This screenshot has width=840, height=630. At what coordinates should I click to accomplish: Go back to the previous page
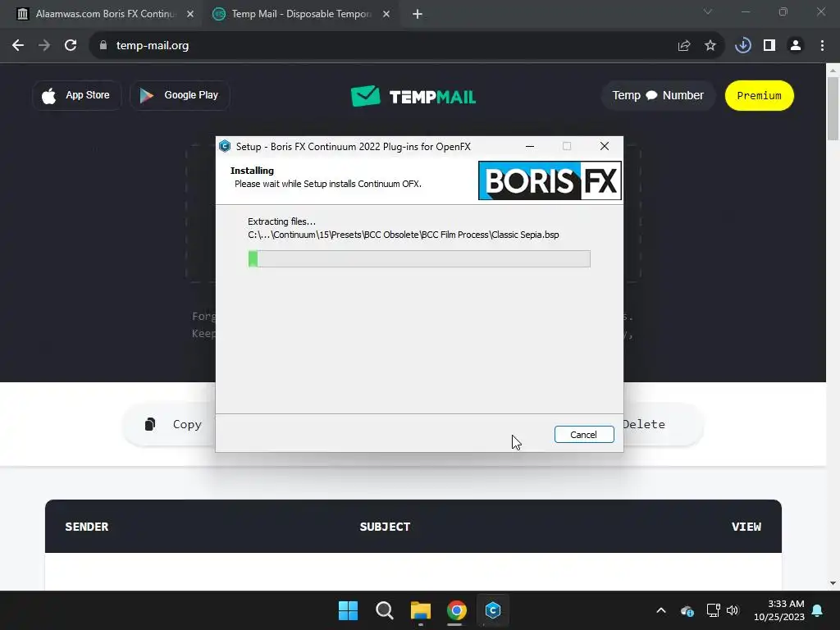[18, 46]
